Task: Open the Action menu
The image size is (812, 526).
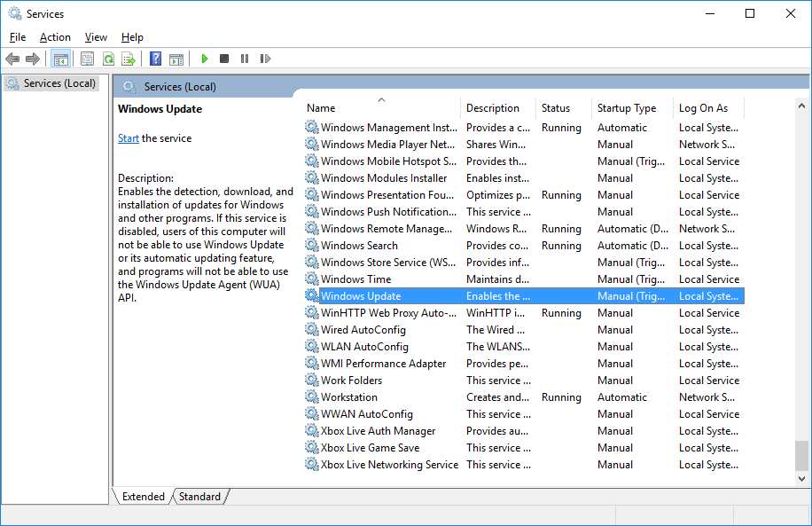Action: tap(55, 37)
